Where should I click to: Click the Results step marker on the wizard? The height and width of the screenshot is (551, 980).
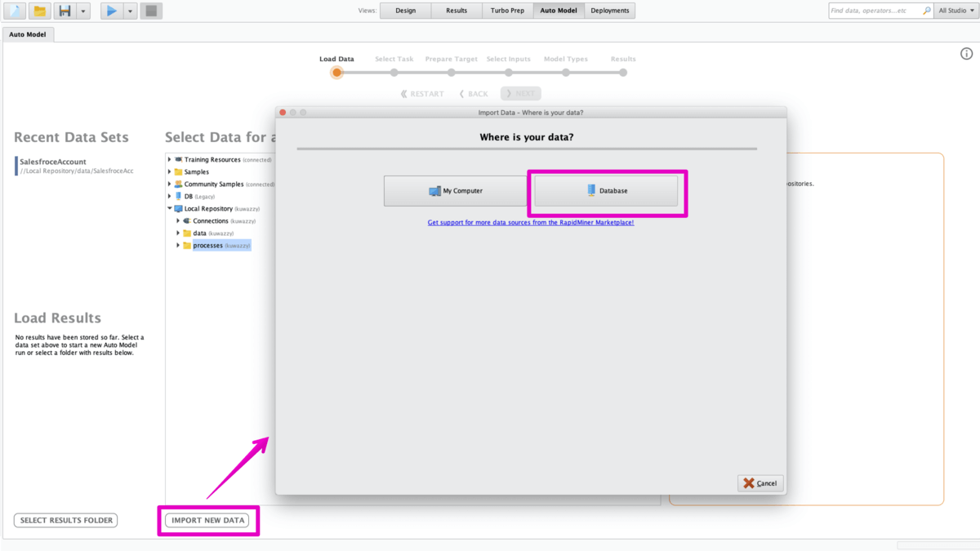(x=623, y=72)
